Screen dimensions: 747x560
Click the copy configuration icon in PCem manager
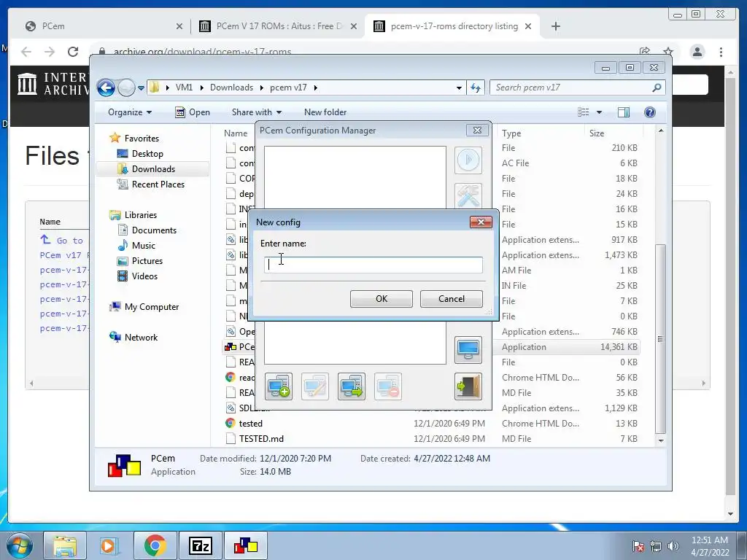click(x=352, y=386)
